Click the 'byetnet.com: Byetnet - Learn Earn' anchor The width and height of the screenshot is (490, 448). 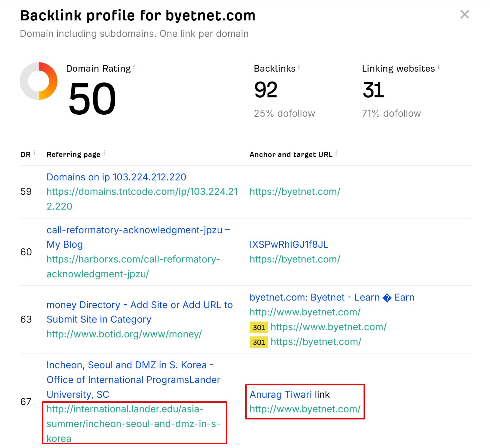pyautogui.click(x=332, y=297)
